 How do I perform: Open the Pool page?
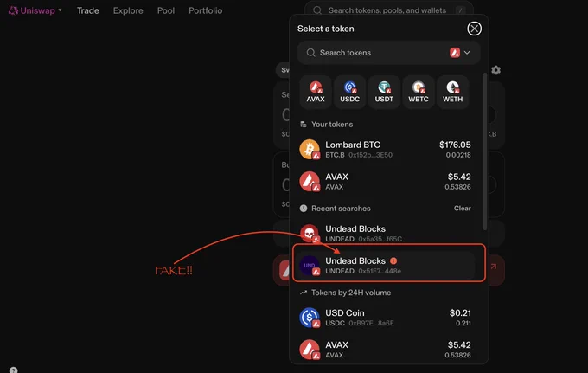[x=166, y=10]
